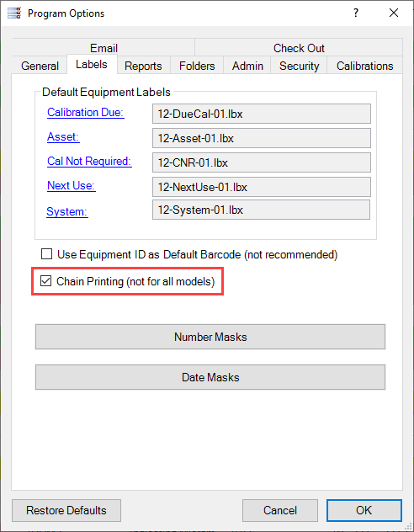The image size is (414, 532).
Task: Click the 12-DueCal-01.lbx field
Action: point(262,114)
